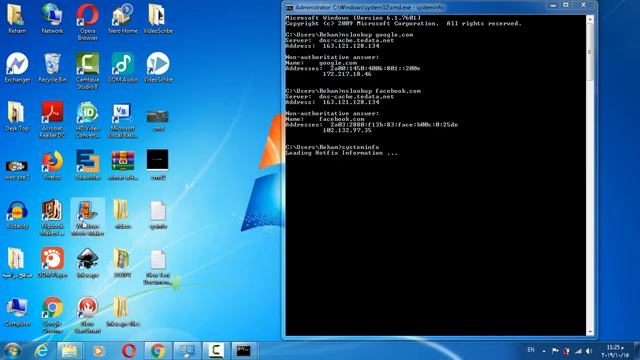640x360 pixels.
Task: Open Windows Explorer from the taskbar
Action: (69, 350)
